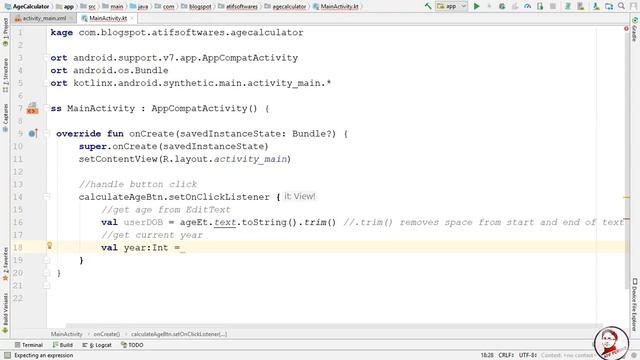
Task: Click the 'it: View!' parameter hint
Action: pos(300,196)
